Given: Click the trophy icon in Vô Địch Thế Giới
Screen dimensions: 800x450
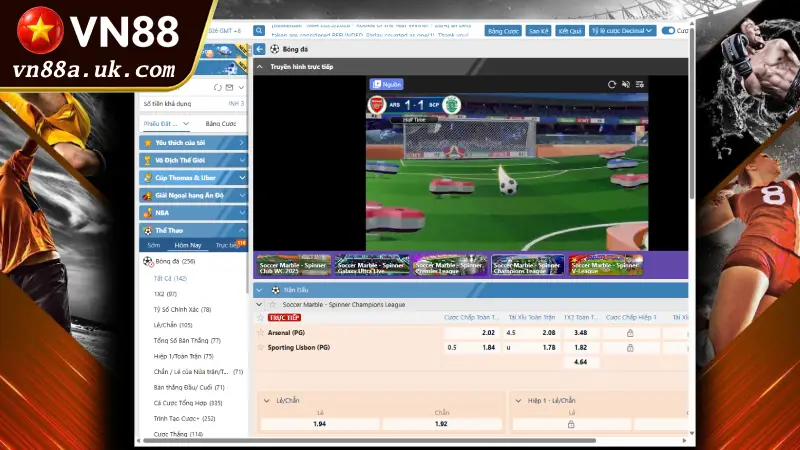Looking at the screenshot, I should pyautogui.click(x=147, y=160).
